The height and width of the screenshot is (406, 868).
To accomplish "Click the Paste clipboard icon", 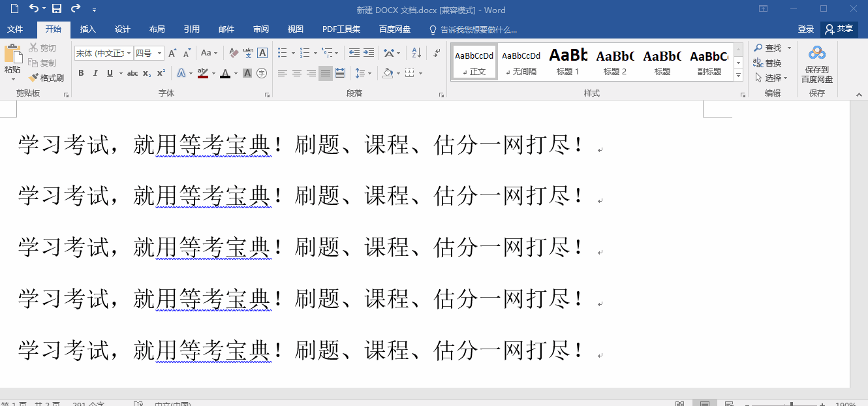I will [12, 54].
